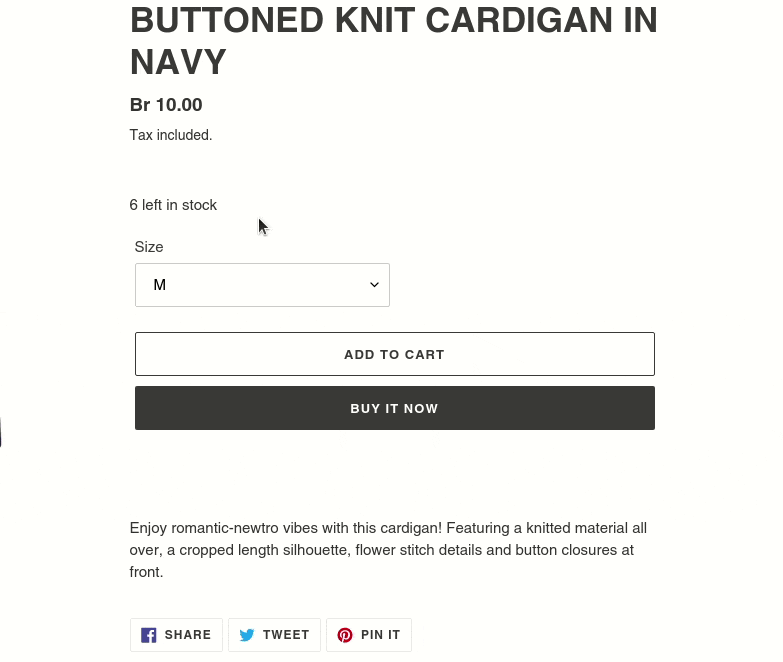Click the Buttoned Knit Cardigan title line

point(394,20)
